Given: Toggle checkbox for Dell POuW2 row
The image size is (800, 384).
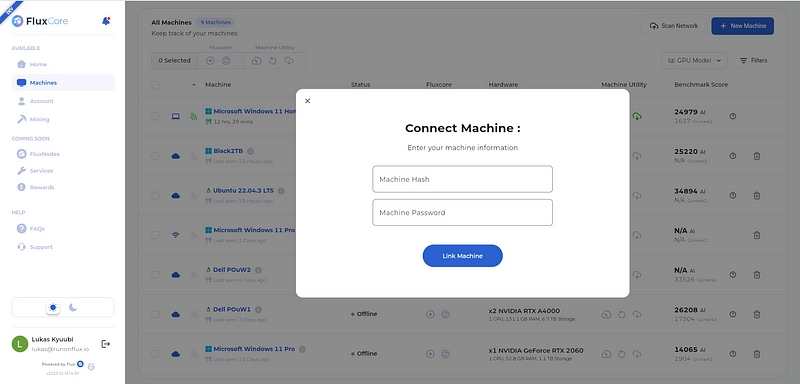Looking at the screenshot, I should (x=155, y=274).
